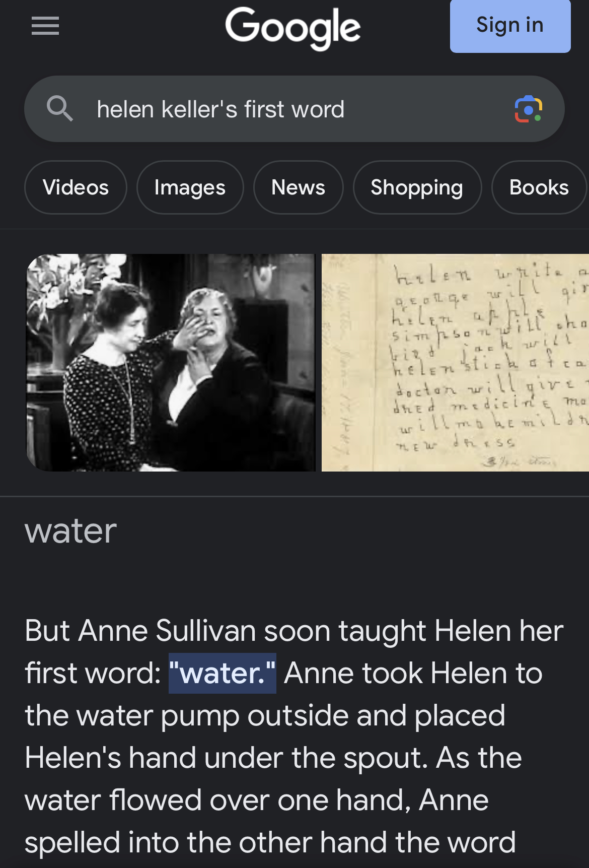The height and width of the screenshot is (868, 589).
Task: Open the black-and-white Helen Keller photo
Action: pyautogui.click(x=171, y=363)
